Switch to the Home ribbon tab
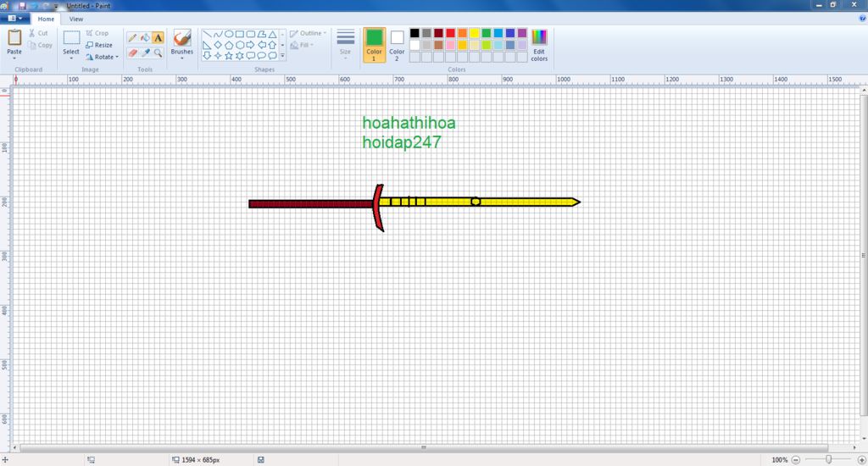This screenshot has height=466, width=868. point(46,19)
